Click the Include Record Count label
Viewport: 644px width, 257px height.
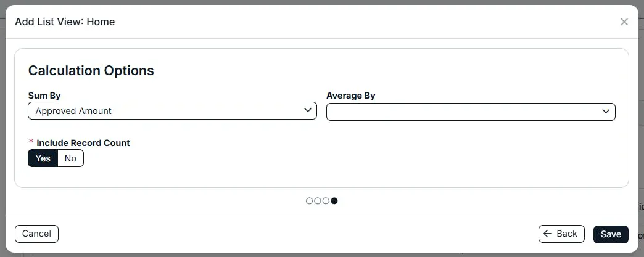click(83, 143)
